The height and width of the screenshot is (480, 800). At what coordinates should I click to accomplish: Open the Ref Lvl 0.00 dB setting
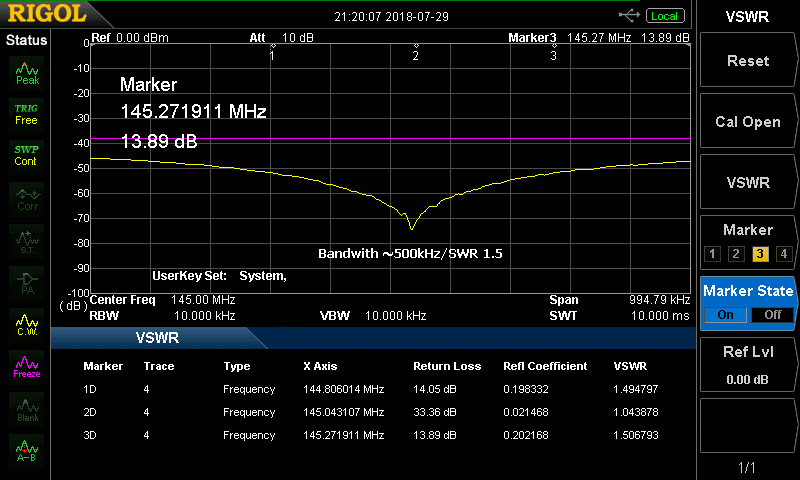(748, 364)
